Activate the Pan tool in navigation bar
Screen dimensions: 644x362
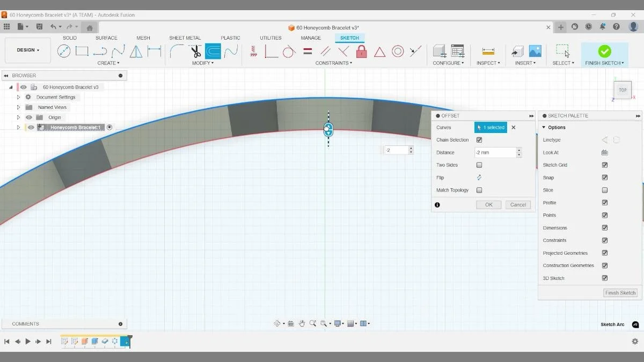point(302,323)
